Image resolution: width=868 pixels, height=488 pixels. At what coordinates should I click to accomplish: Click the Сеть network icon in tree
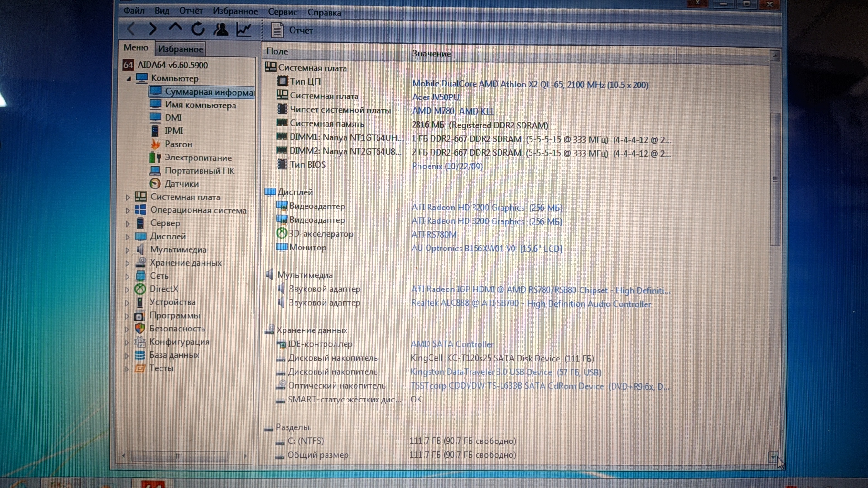[x=140, y=276]
